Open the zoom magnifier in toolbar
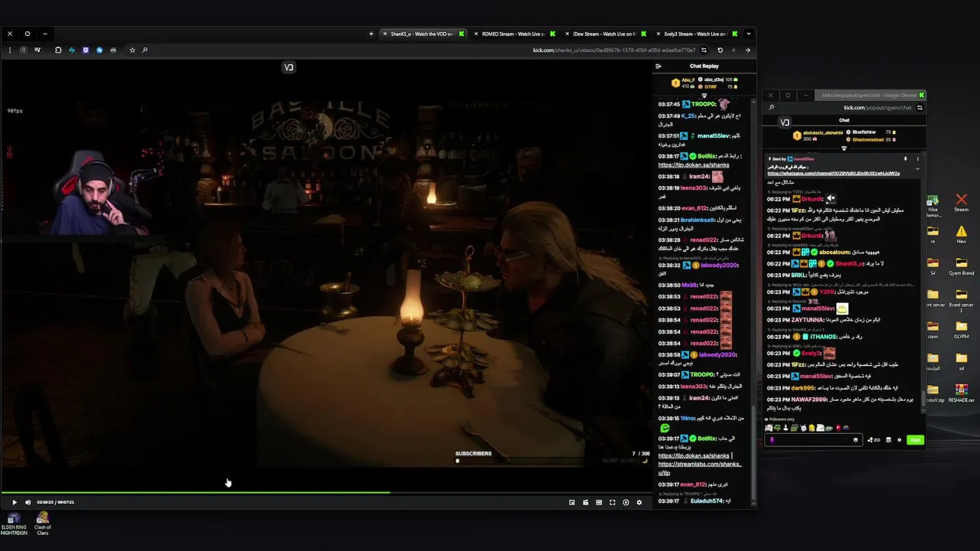980x551 pixels. point(145,51)
